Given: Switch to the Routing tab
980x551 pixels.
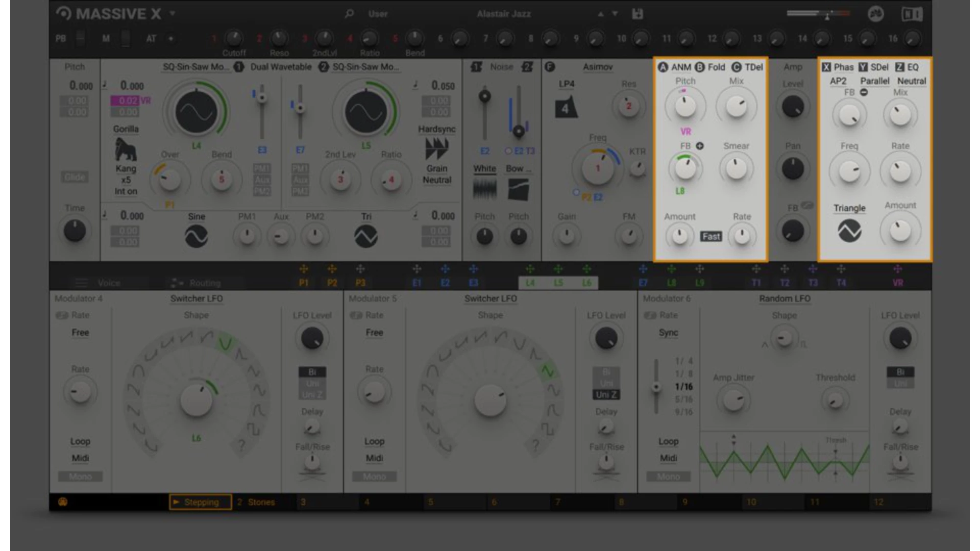Looking at the screenshot, I should coord(196,283).
